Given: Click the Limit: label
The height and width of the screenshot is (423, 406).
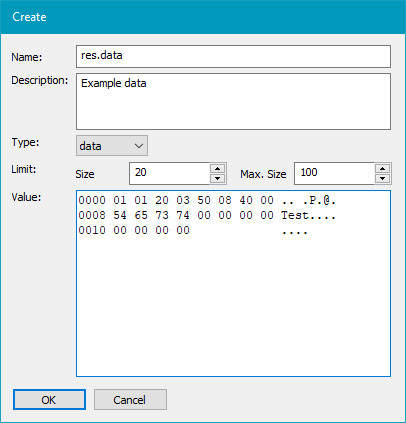Looking at the screenshot, I should (24, 169).
